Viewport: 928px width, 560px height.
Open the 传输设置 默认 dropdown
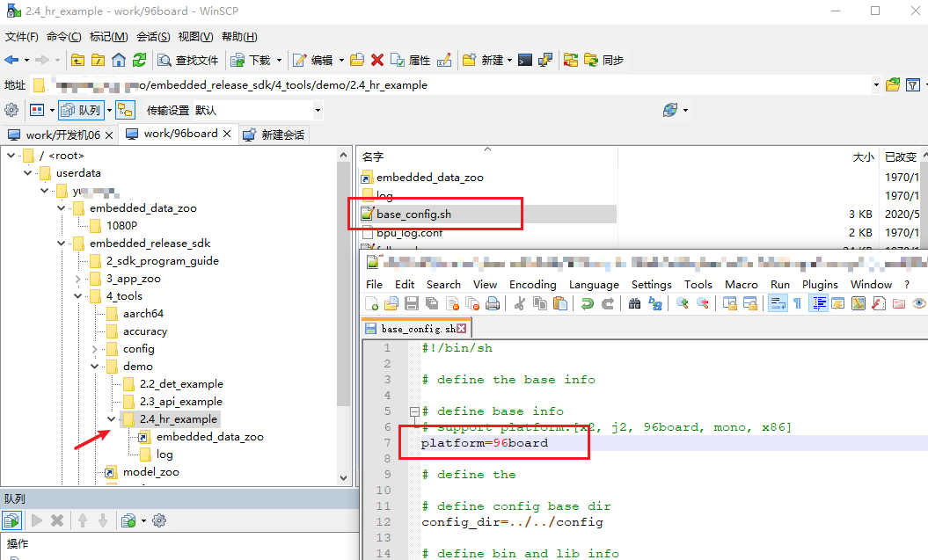click(x=318, y=110)
